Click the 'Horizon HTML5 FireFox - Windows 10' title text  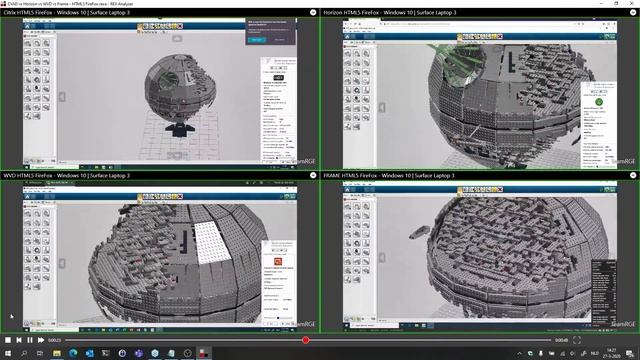[366, 13]
